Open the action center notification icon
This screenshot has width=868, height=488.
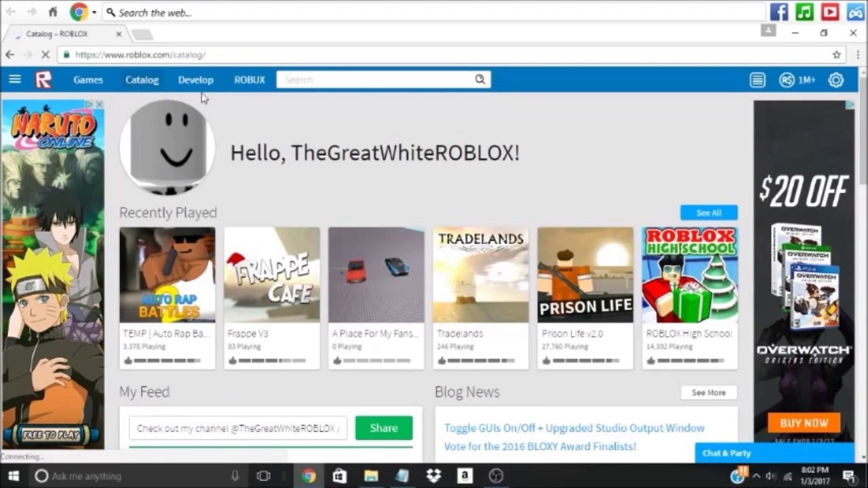[x=850, y=476]
